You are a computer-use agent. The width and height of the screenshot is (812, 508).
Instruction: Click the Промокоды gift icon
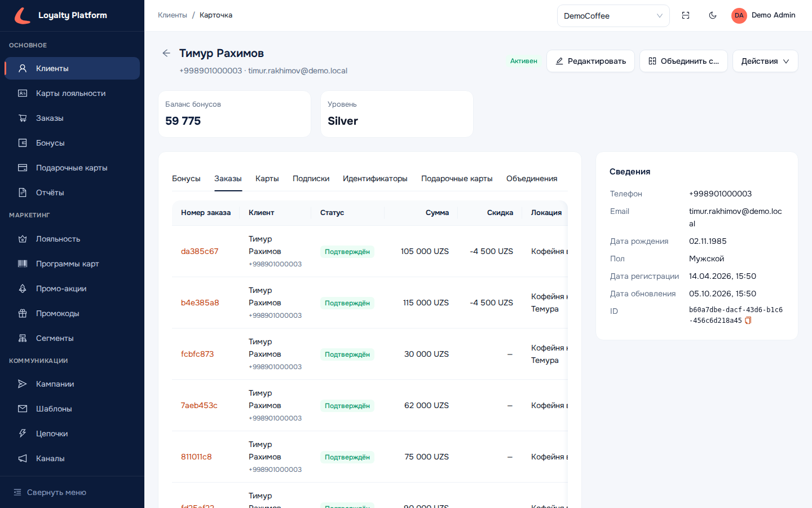pos(23,313)
